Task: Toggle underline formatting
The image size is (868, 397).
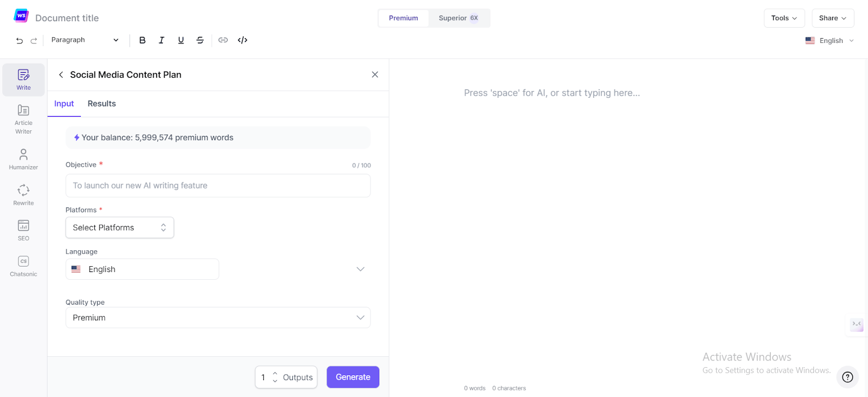Action: 181,40
